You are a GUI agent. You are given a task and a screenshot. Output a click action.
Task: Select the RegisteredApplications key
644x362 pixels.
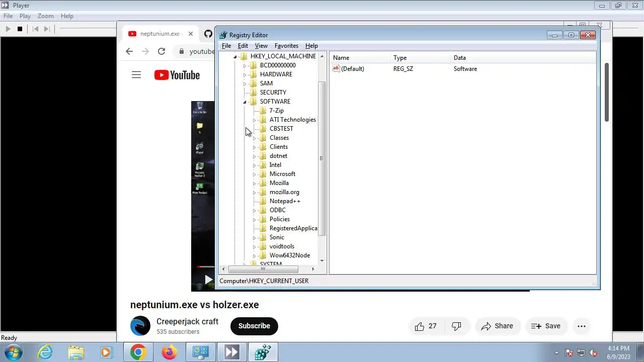pyautogui.click(x=293, y=228)
